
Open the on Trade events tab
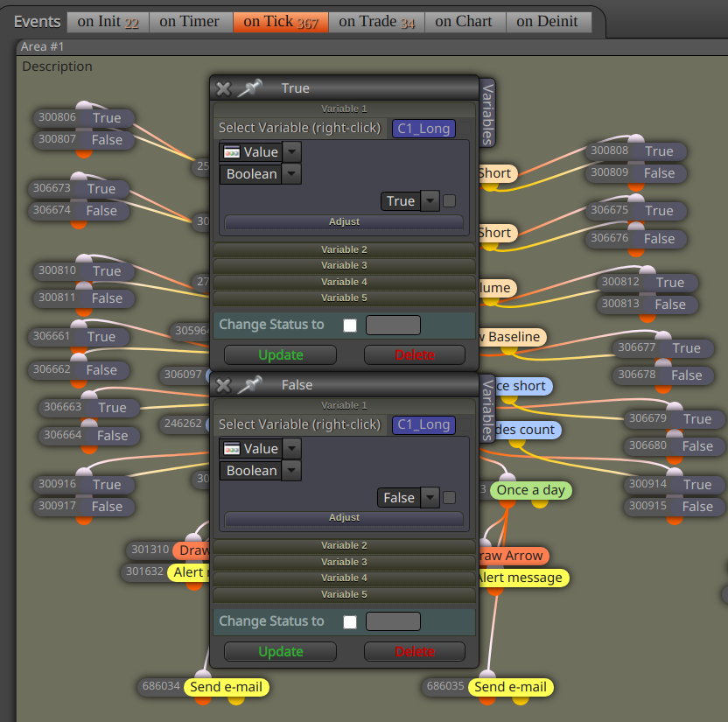click(x=376, y=22)
